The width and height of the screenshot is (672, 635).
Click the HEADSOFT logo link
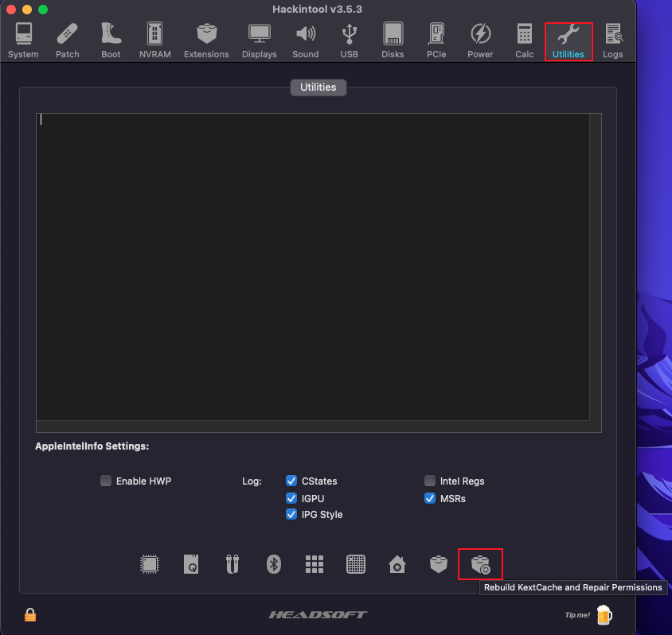(x=318, y=614)
